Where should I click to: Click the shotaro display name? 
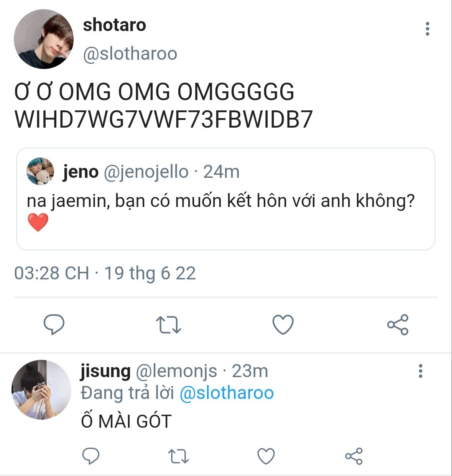[x=114, y=25]
